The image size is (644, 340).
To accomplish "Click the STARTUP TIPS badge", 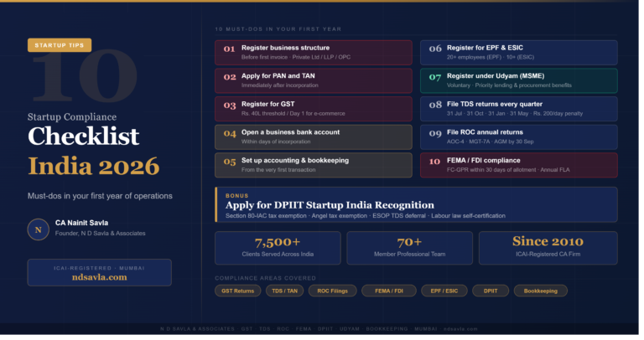I will [x=60, y=45].
